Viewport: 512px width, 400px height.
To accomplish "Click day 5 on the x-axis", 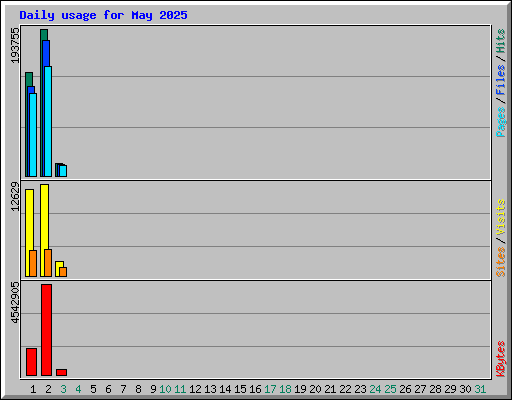I will 93,389.
